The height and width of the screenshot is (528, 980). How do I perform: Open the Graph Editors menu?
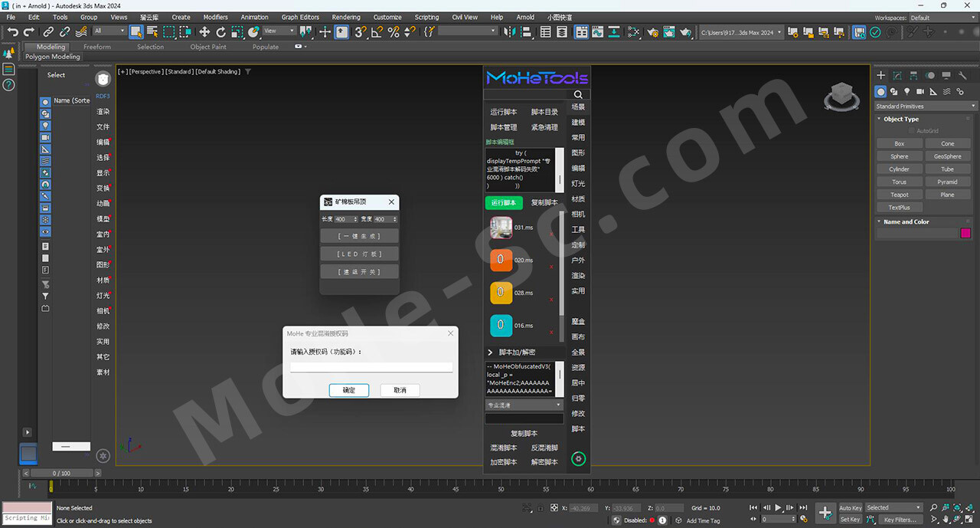[300, 17]
